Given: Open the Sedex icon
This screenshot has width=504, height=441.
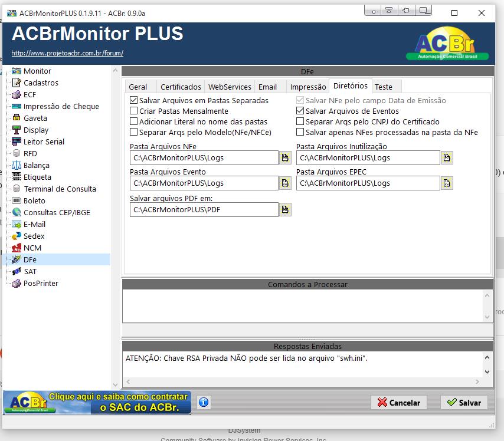Looking at the screenshot, I should coord(17,236).
